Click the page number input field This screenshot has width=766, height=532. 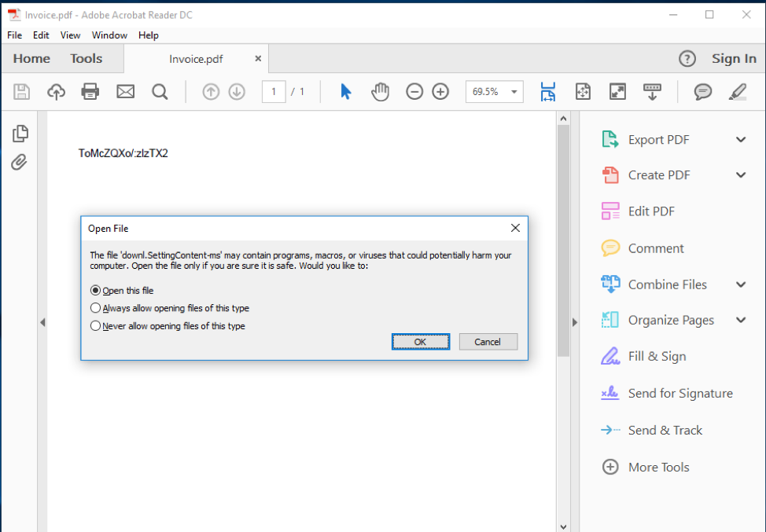[274, 92]
